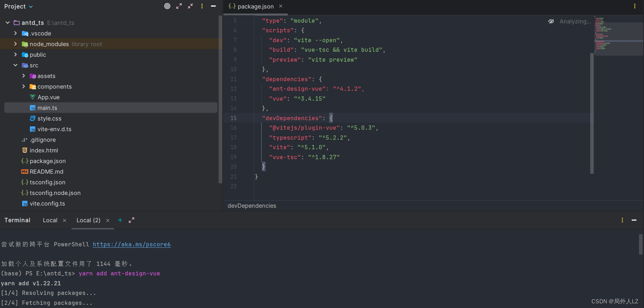Open the aka.ms/pscore6 link
644x308 pixels.
[x=131, y=244]
